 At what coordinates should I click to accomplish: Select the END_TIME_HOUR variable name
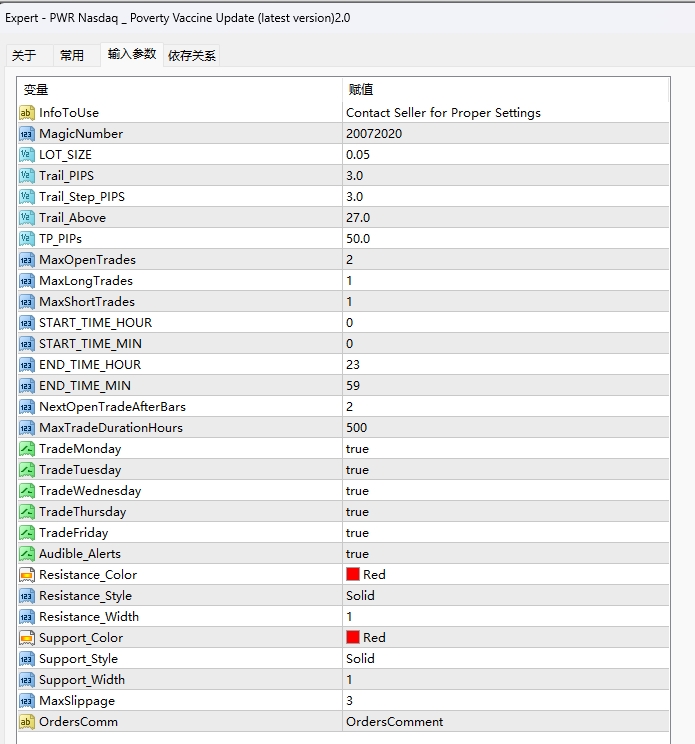pos(90,365)
